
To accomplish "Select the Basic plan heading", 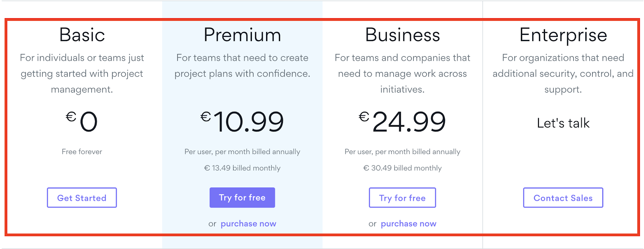I will point(82,35).
